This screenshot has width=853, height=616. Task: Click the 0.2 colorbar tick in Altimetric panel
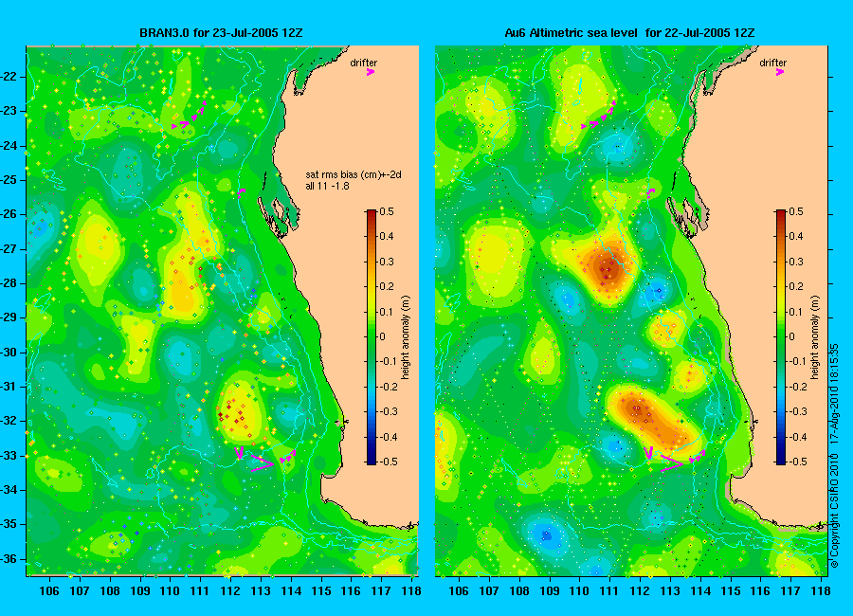click(796, 286)
